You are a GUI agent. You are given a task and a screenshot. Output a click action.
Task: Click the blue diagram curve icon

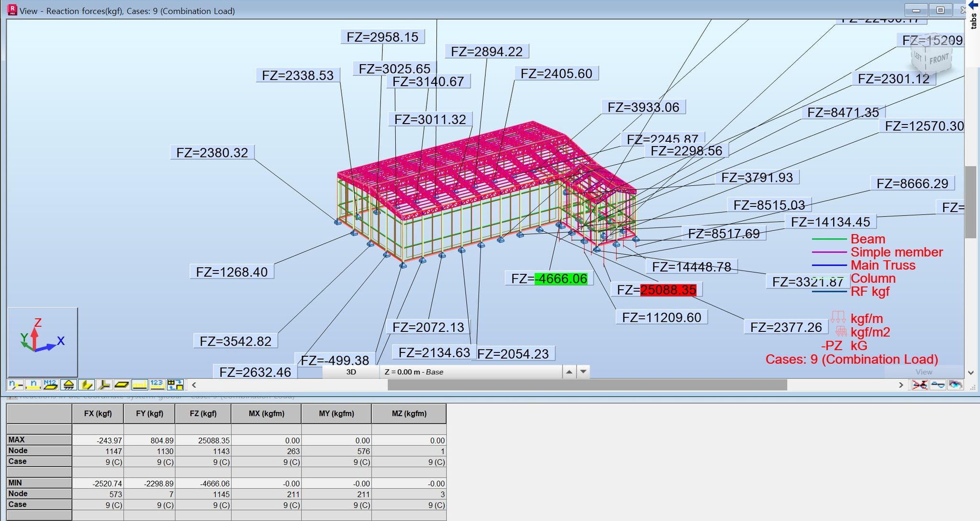(x=938, y=385)
